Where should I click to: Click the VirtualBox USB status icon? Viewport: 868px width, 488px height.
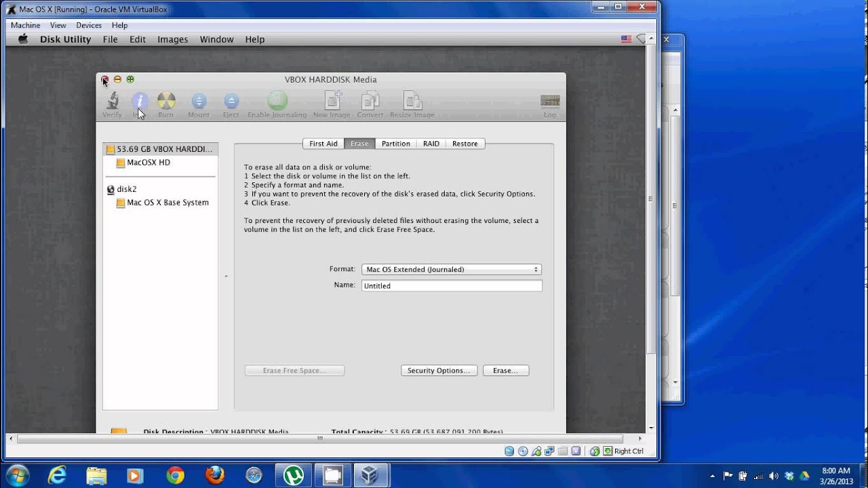[536, 451]
